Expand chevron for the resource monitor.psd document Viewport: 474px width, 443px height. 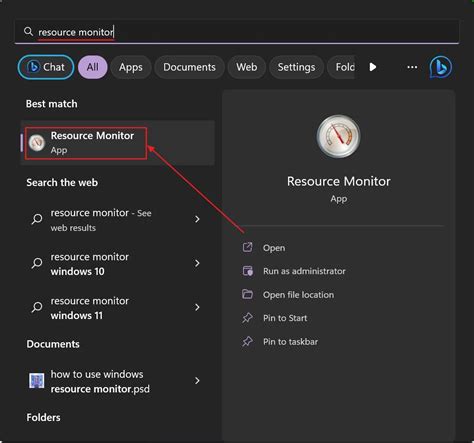[x=197, y=381]
